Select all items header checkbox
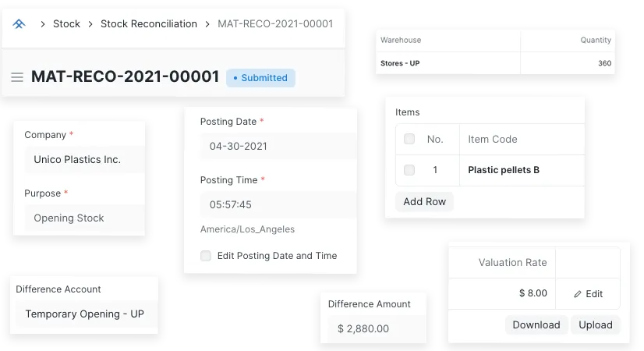644x351 pixels. [409, 140]
